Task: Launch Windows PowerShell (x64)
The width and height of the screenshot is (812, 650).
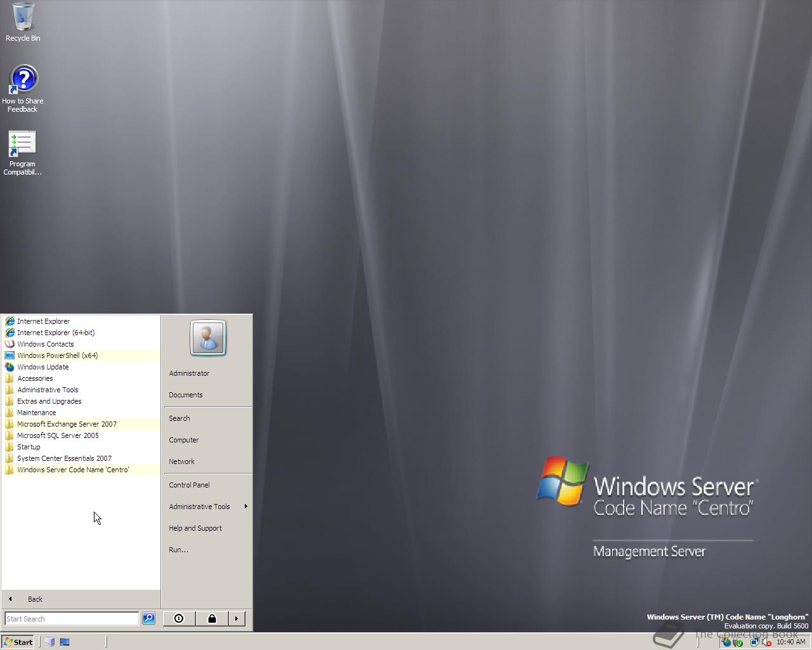Action: [x=81, y=355]
